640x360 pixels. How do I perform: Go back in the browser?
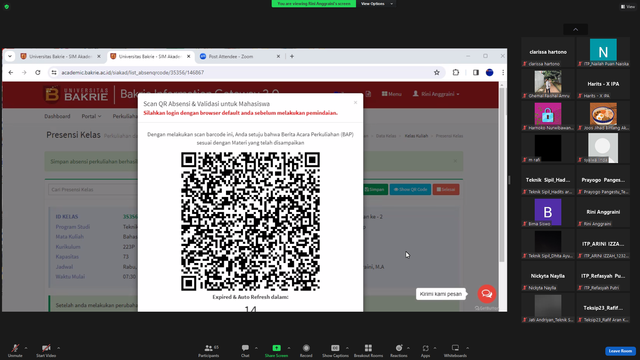coord(11,72)
